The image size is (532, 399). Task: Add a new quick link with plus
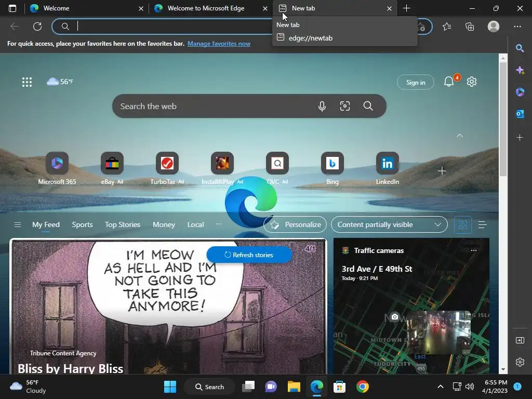pyautogui.click(x=442, y=171)
